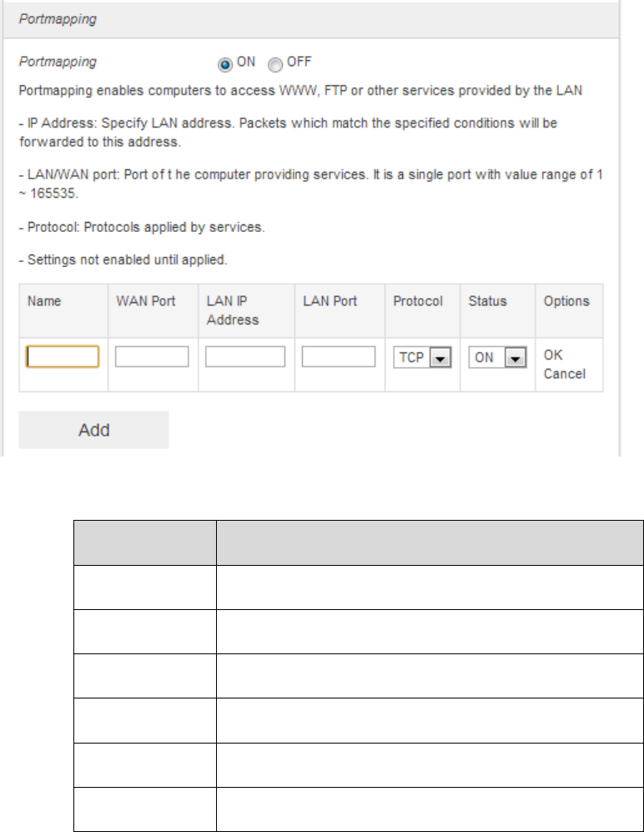The width and height of the screenshot is (644, 832).
Task: Click the LAN IP Address input field
Action: (x=245, y=356)
